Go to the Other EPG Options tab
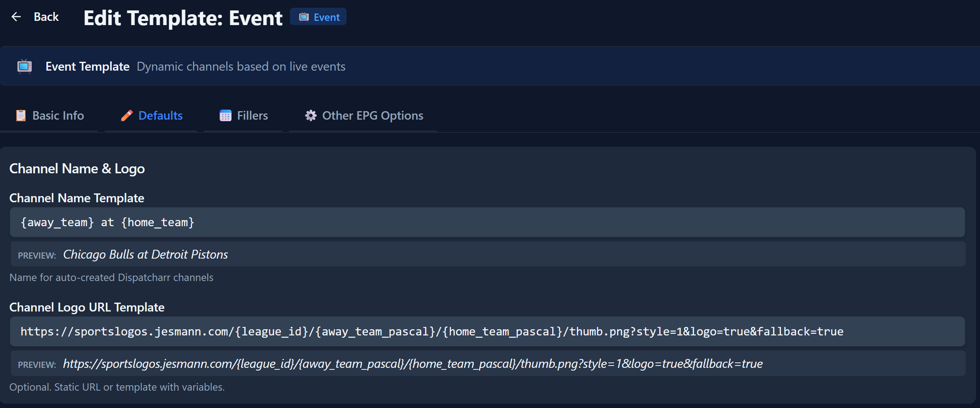The image size is (980, 408). (373, 115)
